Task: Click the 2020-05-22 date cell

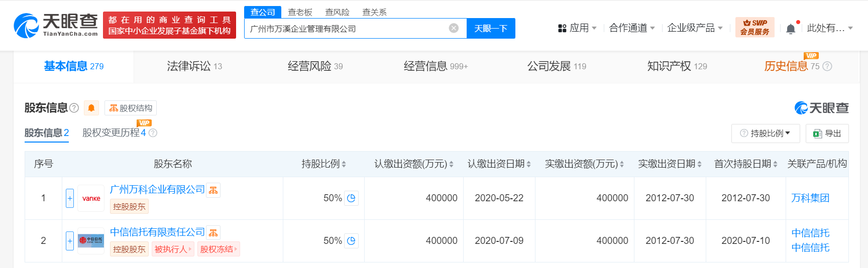Action: coord(499,198)
